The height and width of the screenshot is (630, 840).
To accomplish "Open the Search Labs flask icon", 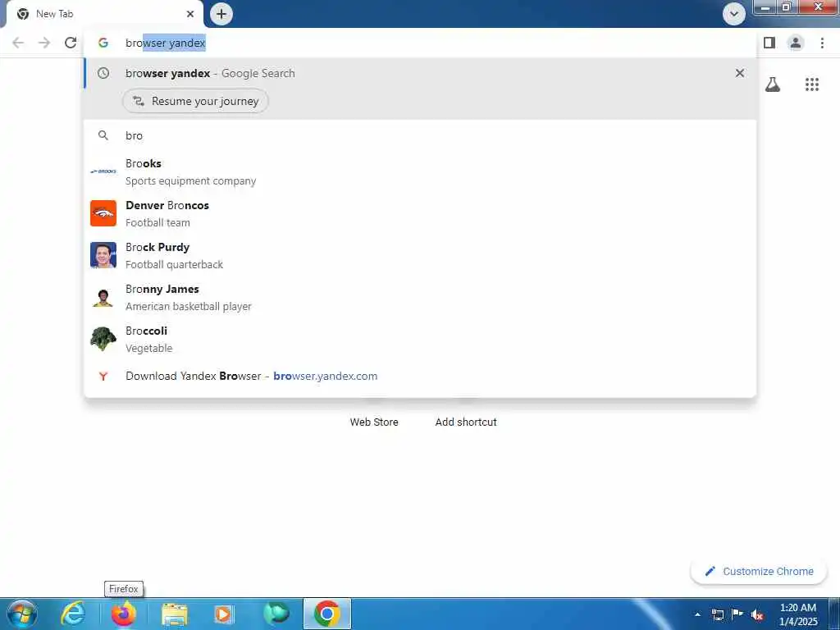I will (773, 84).
